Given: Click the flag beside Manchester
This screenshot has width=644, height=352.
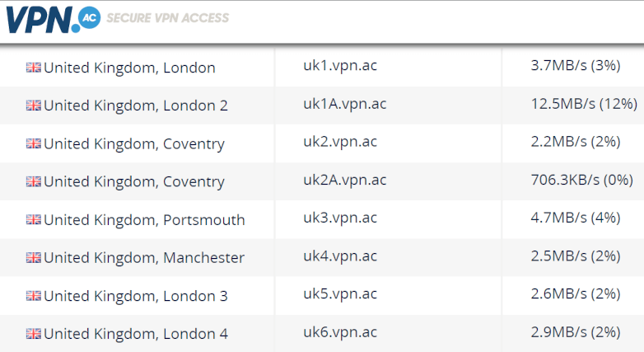Looking at the screenshot, I should coord(33,258).
